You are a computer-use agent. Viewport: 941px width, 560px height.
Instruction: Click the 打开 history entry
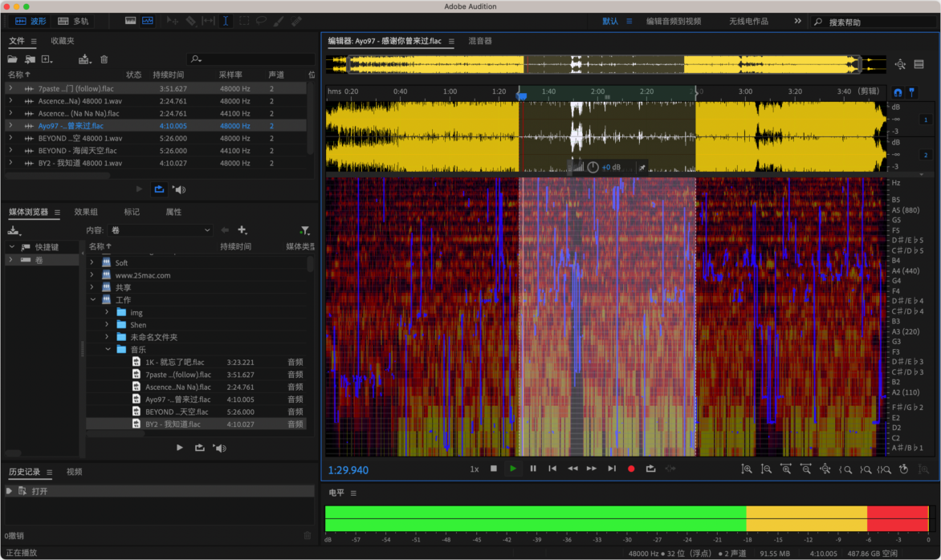click(160, 491)
